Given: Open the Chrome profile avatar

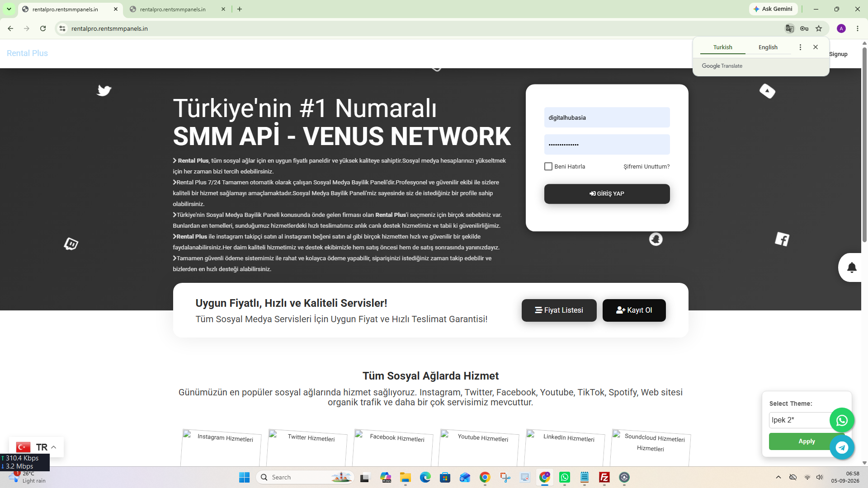Looking at the screenshot, I should tap(841, 28).
